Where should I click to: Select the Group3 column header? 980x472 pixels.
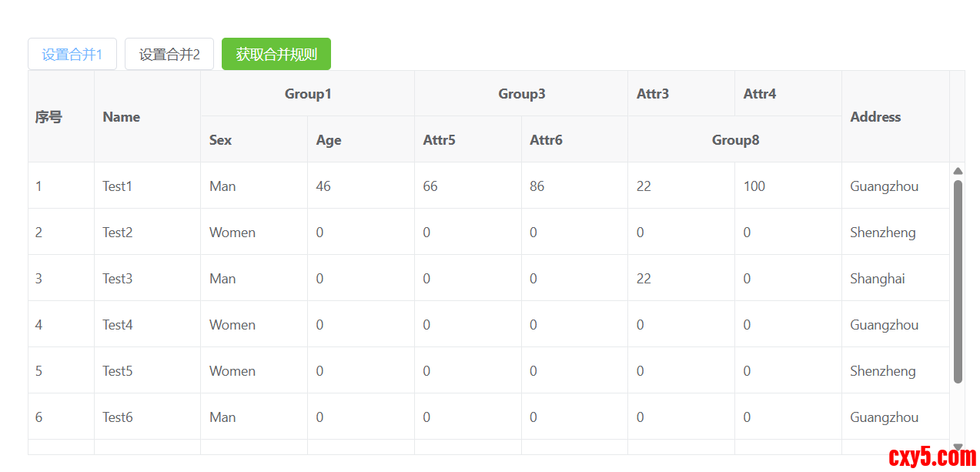pyautogui.click(x=521, y=94)
